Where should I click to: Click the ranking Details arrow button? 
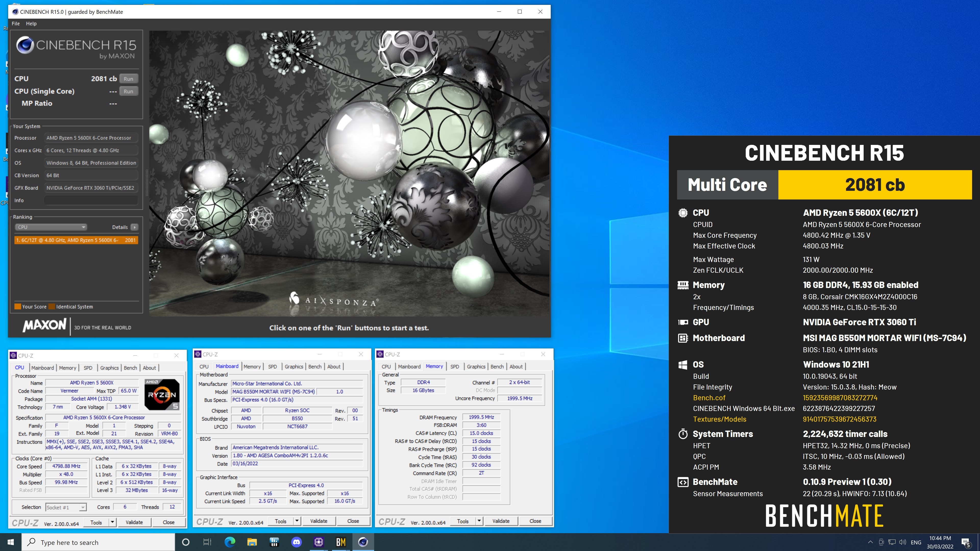point(134,227)
